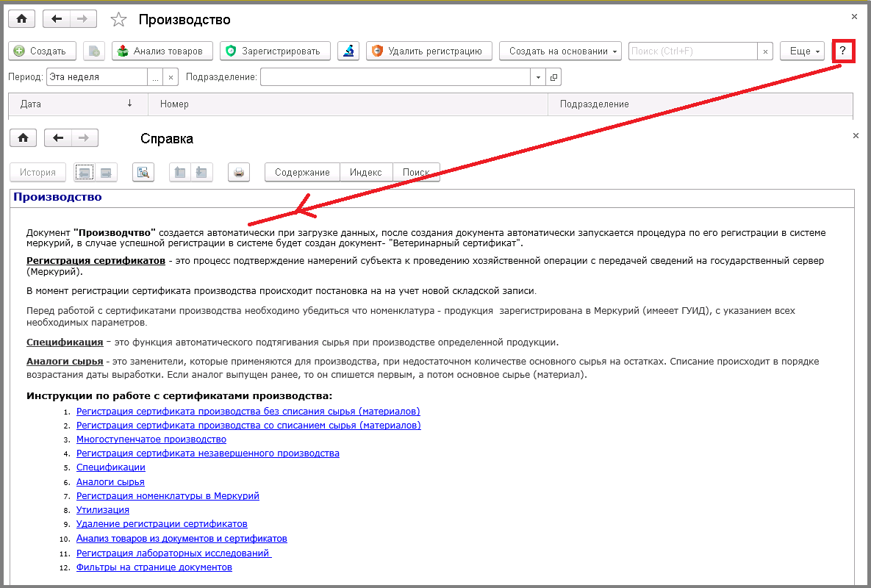Open the find-in-page magnifier icon in Справка
Screen dimensions: 871x588
pyautogui.click(x=143, y=173)
